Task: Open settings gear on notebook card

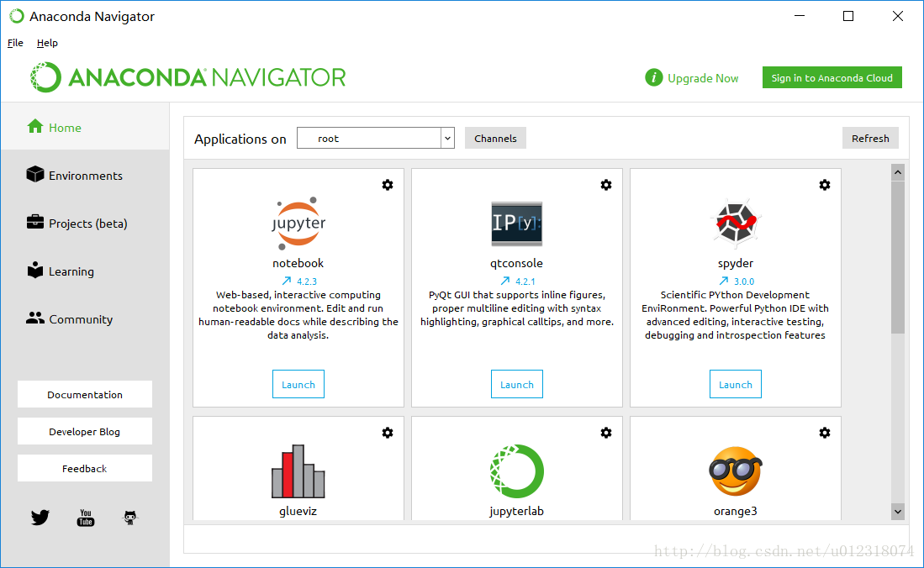Action: tap(387, 185)
